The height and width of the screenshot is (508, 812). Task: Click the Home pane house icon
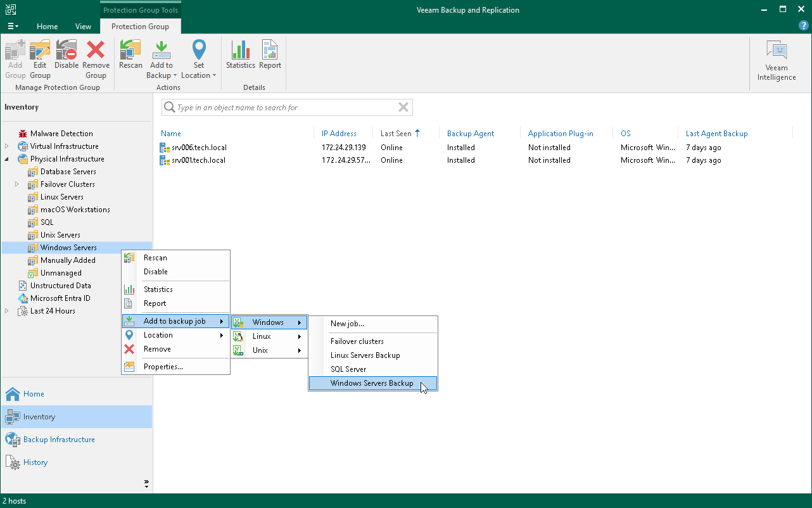[x=13, y=394]
